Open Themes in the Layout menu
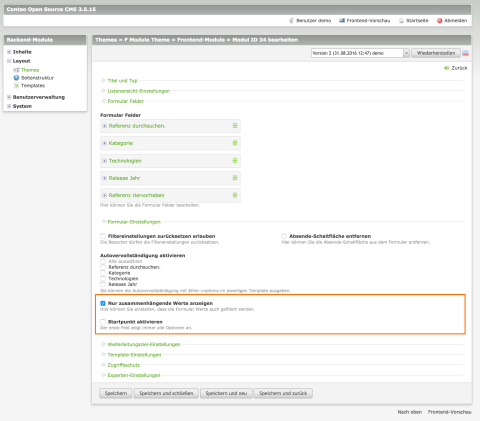 point(30,70)
